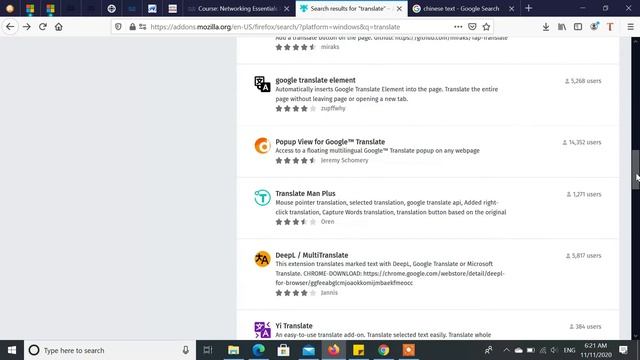Open page actions three-dot menu
640x360 pixels.
(458, 27)
